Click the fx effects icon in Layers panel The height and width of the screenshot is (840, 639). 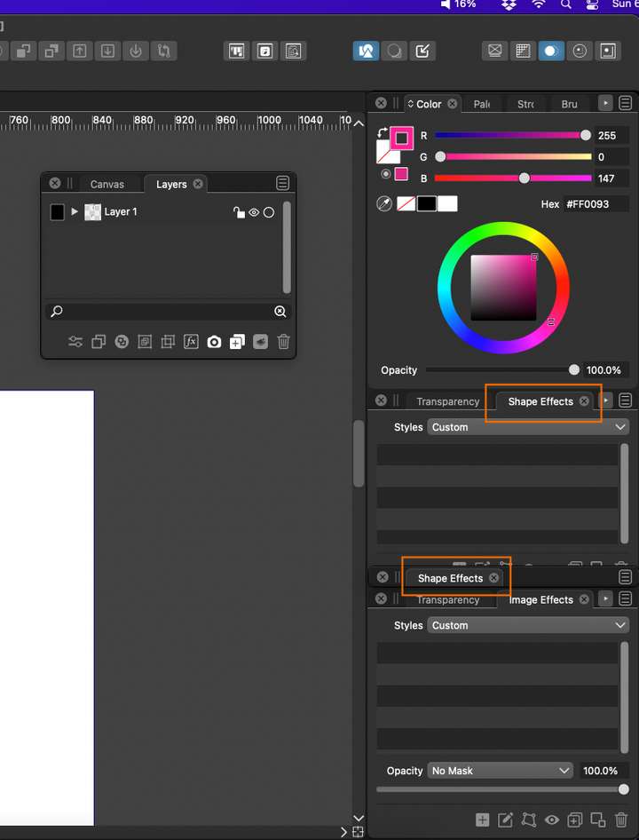(191, 341)
